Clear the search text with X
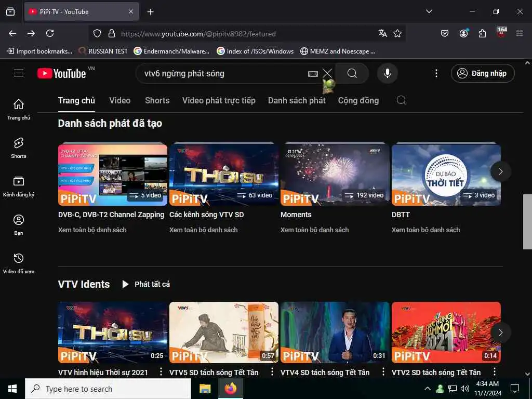Viewport: 532px width, 399px height. pos(327,73)
